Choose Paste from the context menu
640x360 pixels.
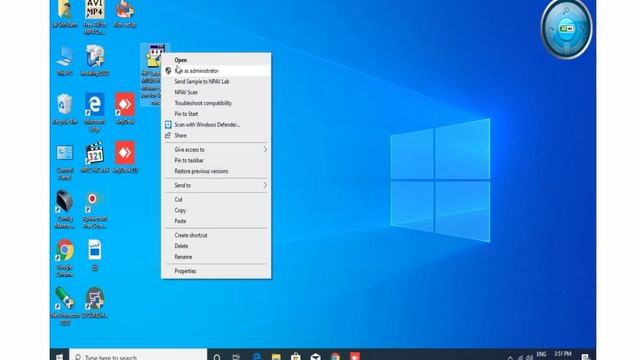coord(216,221)
